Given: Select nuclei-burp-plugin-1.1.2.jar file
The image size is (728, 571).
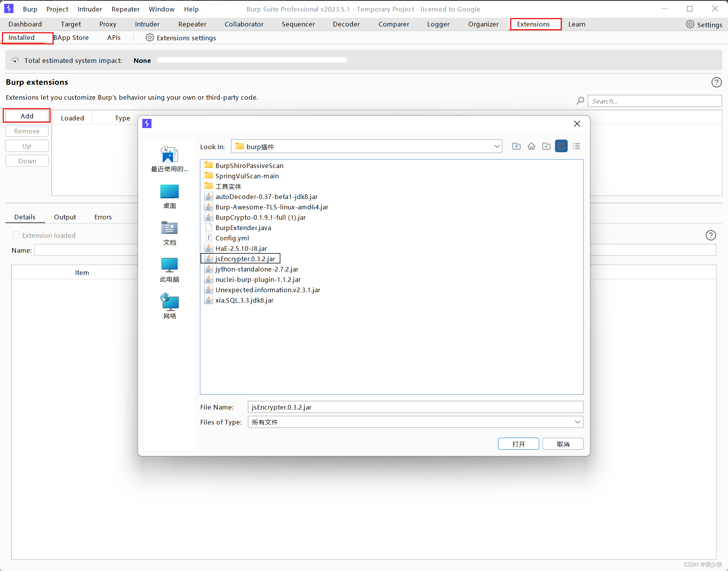Looking at the screenshot, I should (253, 279).
